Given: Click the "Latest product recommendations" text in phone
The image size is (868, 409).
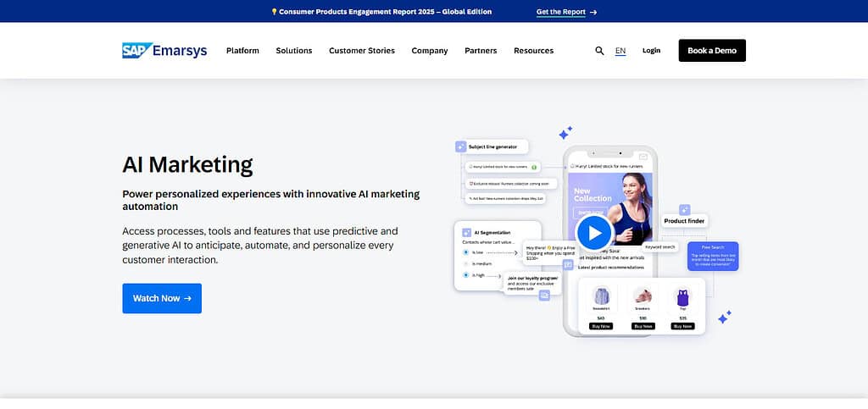Looking at the screenshot, I should click(610, 268).
